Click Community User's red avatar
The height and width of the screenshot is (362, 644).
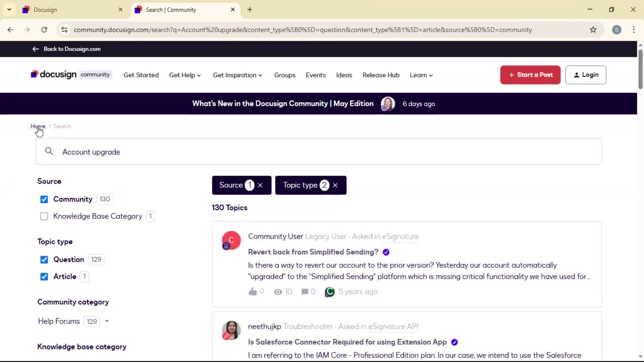pos(231,240)
